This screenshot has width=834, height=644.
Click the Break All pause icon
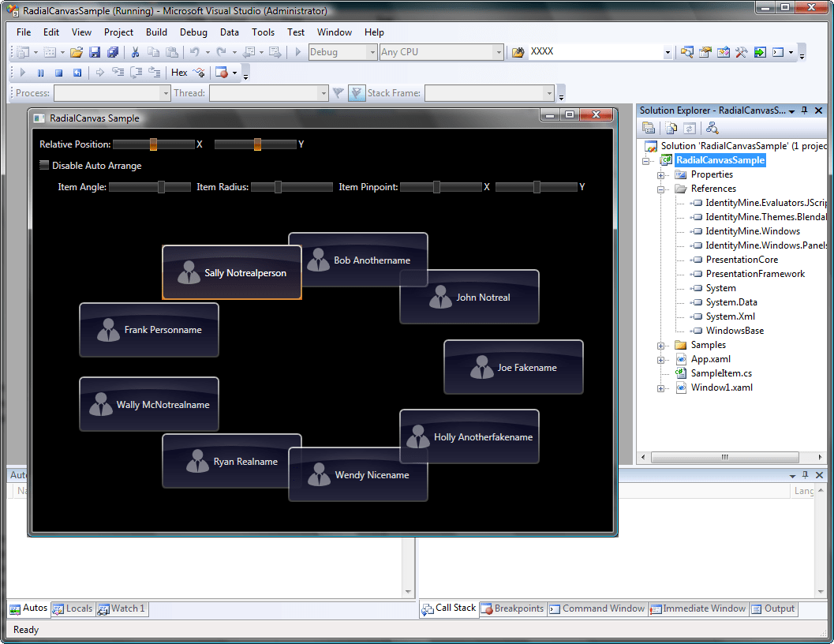40,73
